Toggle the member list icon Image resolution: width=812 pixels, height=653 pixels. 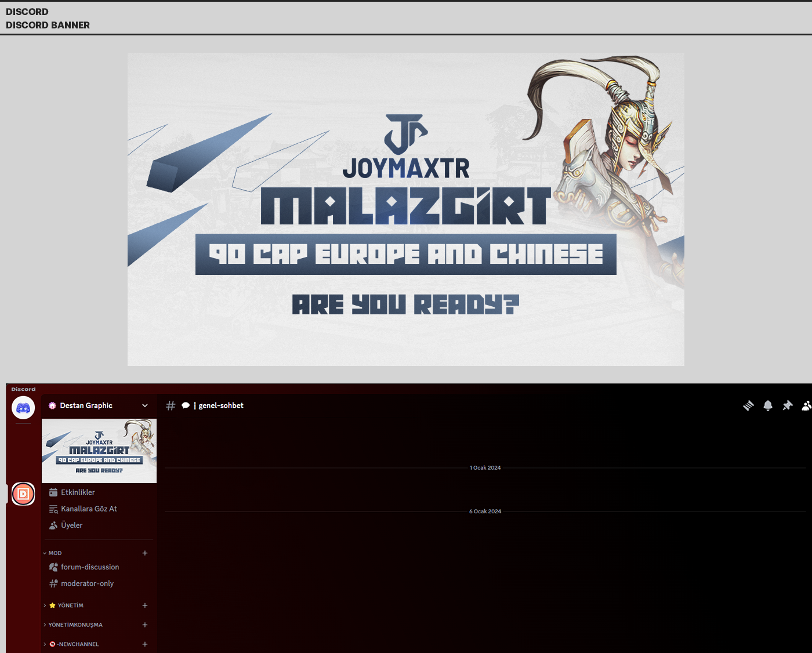(x=806, y=406)
